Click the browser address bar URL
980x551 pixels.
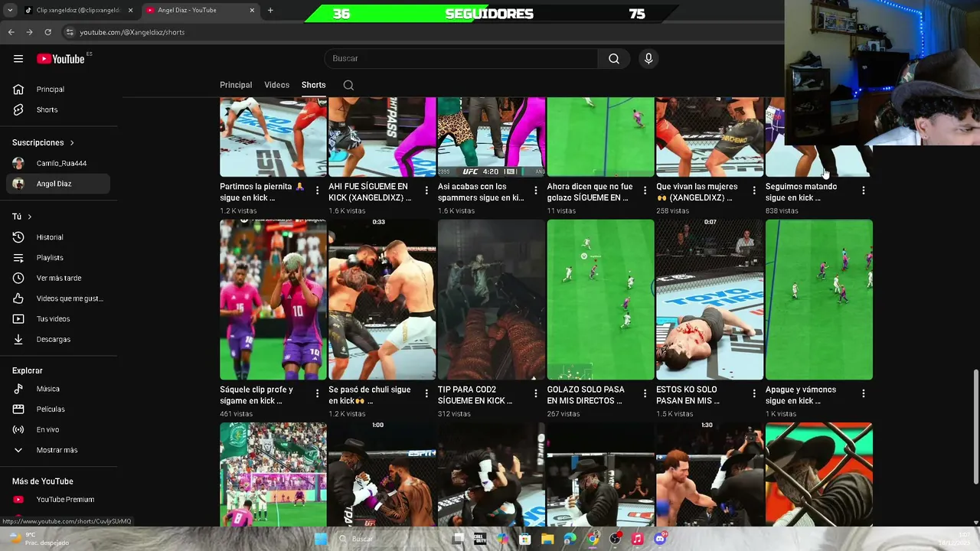[x=132, y=32]
